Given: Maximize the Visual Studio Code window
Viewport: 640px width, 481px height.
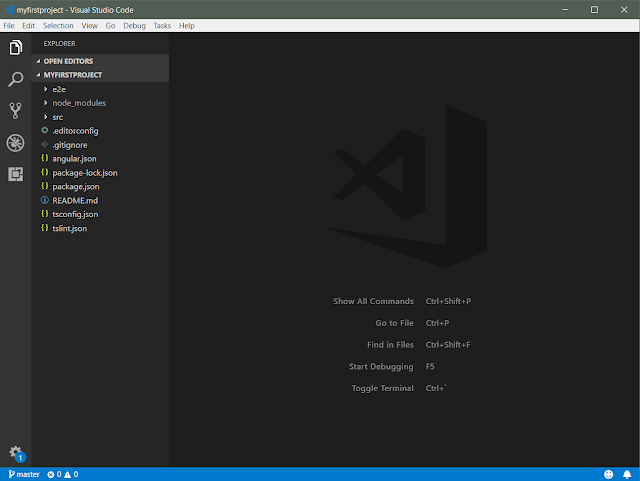Looking at the screenshot, I should [x=594, y=9].
